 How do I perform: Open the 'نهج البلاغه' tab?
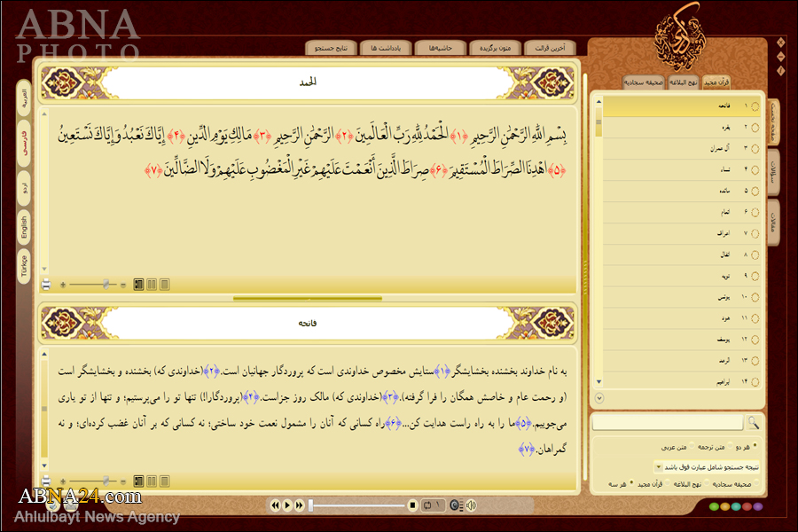click(685, 82)
